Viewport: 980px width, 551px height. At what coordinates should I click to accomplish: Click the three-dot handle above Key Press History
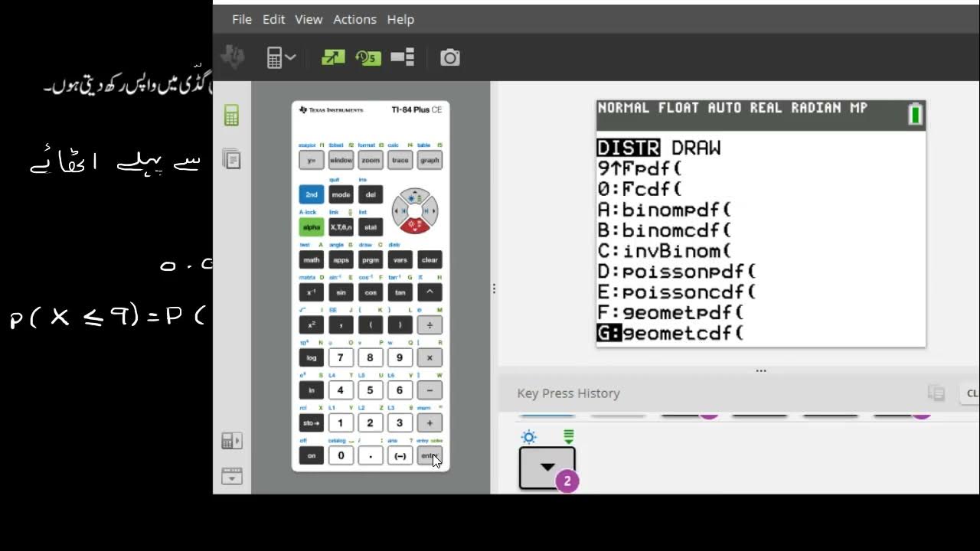point(761,370)
